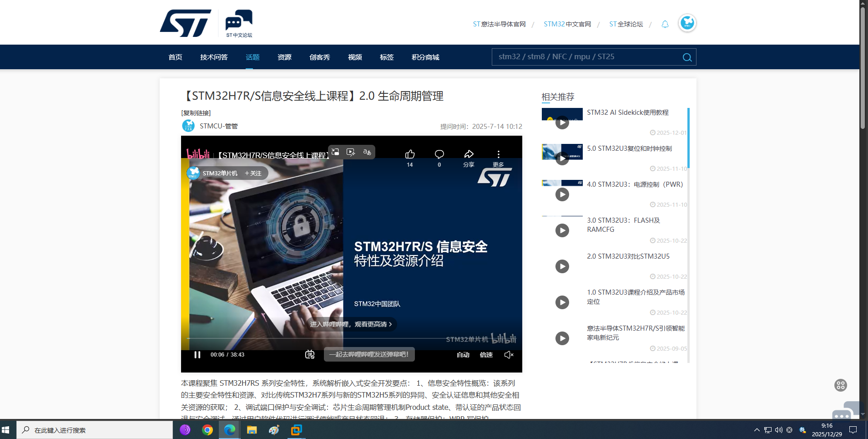The height and width of the screenshot is (439, 868).
Task: Click the page vertical scrollbar
Action: (863, 68)
